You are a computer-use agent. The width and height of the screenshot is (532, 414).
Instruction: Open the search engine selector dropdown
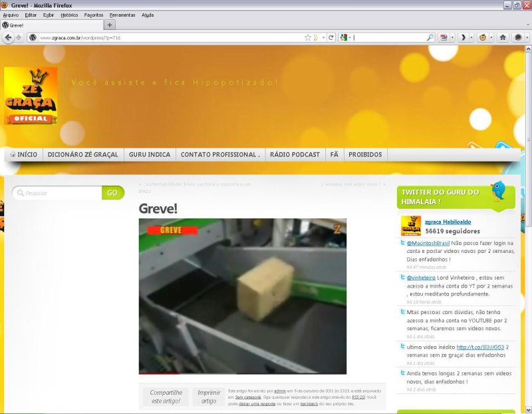[x=344, y=37]
